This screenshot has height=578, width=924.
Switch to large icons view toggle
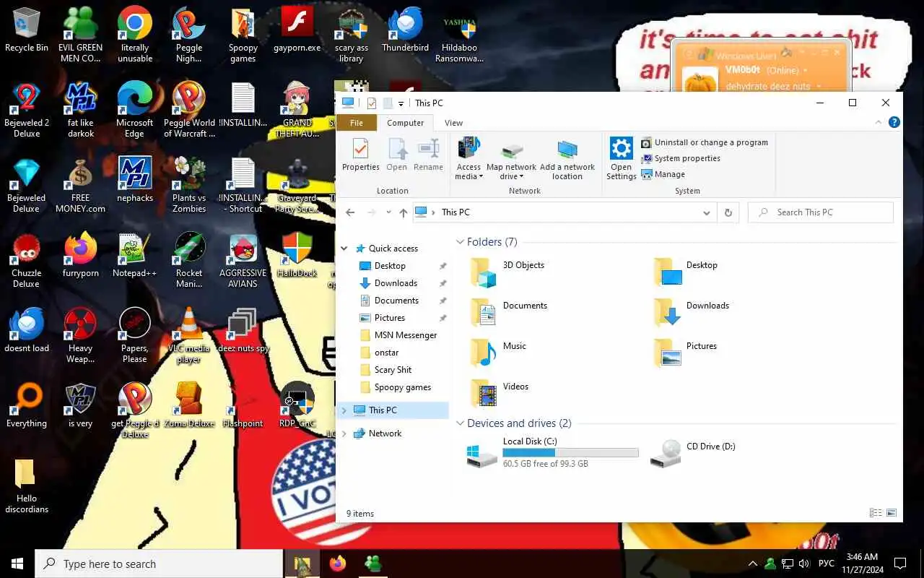click(892, 513)
